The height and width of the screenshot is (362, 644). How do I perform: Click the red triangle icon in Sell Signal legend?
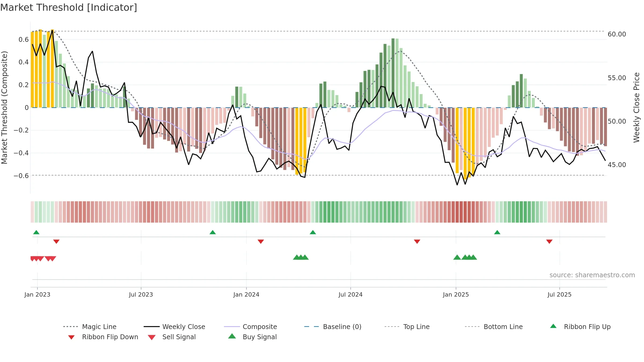(152, 337)
